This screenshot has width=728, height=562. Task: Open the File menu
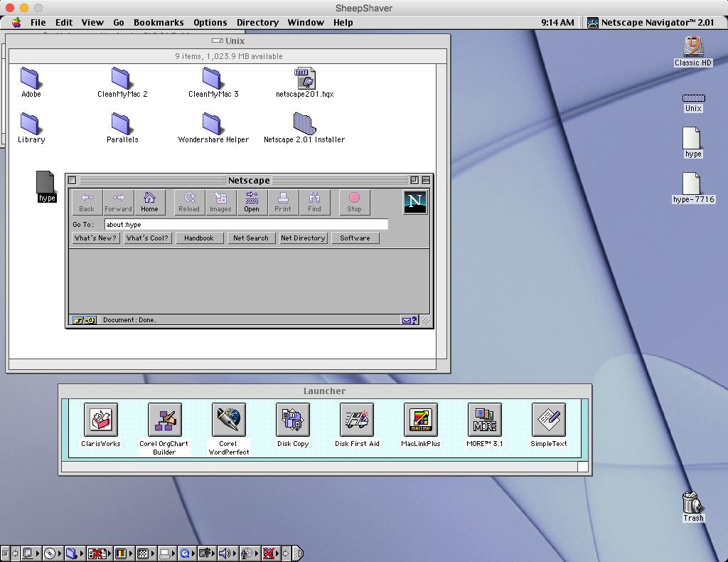(x=38, y=22)
